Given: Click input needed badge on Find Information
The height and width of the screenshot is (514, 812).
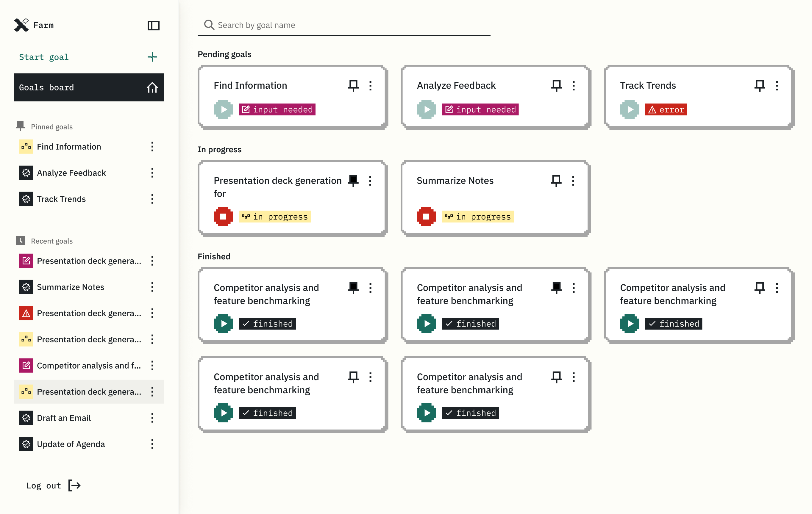Looking at the screenshot, I should tap(277, 109).
